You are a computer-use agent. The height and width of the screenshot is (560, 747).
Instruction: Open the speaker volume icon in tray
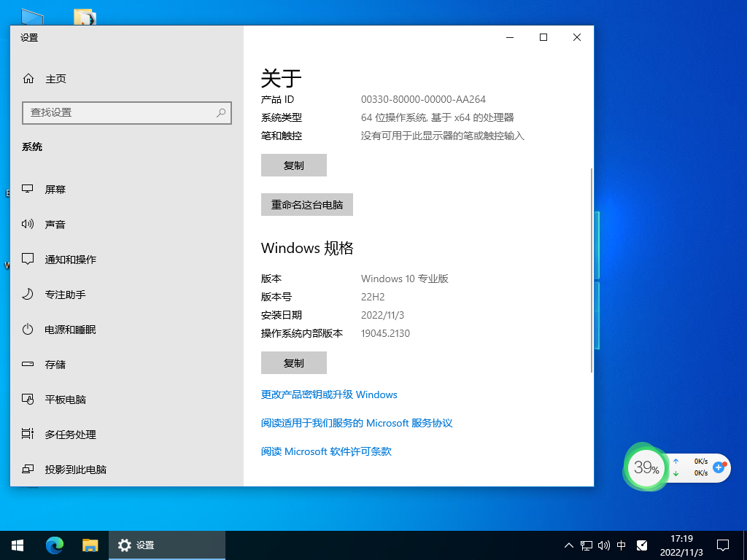[x=603, y=545]
